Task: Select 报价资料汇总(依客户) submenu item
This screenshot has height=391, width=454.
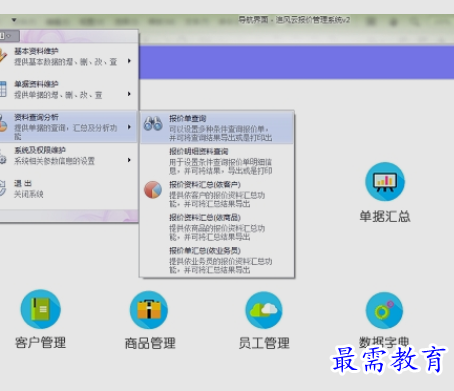Action: [217, 194]
